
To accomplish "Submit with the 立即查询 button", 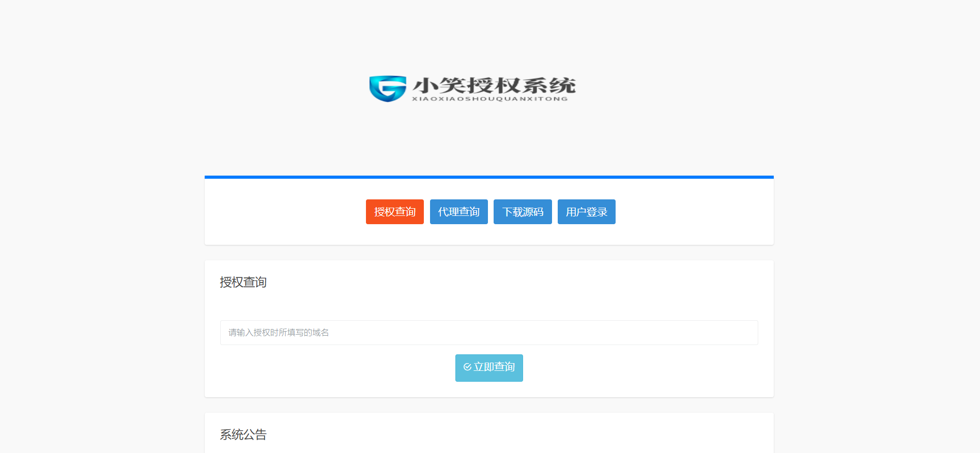I will pos(489,368).
